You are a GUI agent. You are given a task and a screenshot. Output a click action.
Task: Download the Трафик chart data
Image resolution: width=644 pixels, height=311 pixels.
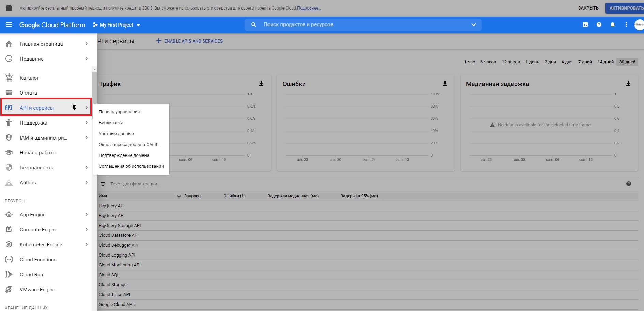tap(261, 84)
